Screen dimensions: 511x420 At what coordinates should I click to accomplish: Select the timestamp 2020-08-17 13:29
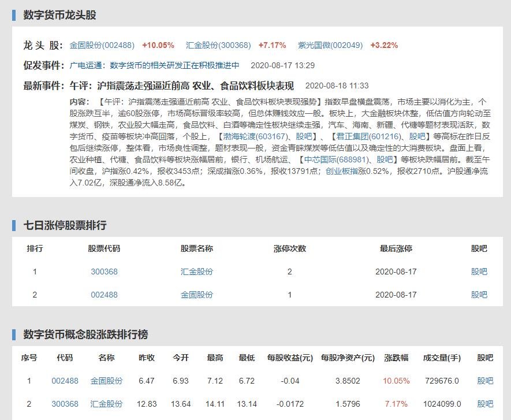click(282, 65)
